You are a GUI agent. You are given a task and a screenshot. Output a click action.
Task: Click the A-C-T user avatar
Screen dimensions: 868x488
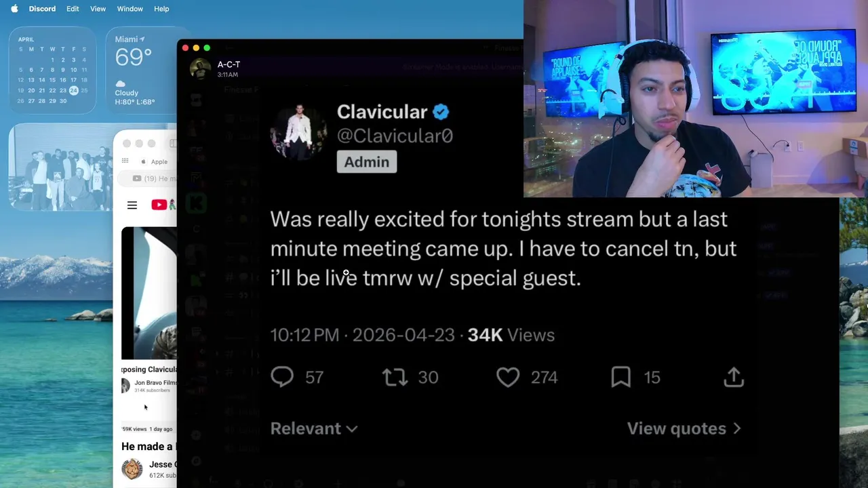tap(200, 68)
